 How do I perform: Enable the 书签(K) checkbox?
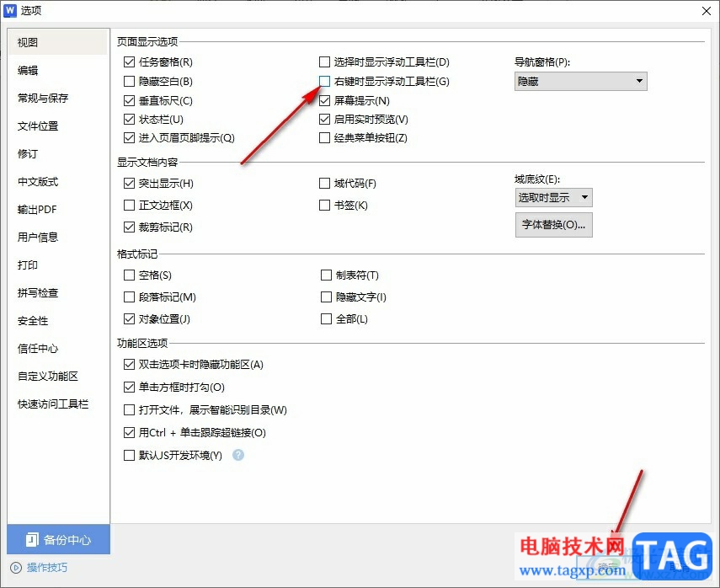coord(325,206)
